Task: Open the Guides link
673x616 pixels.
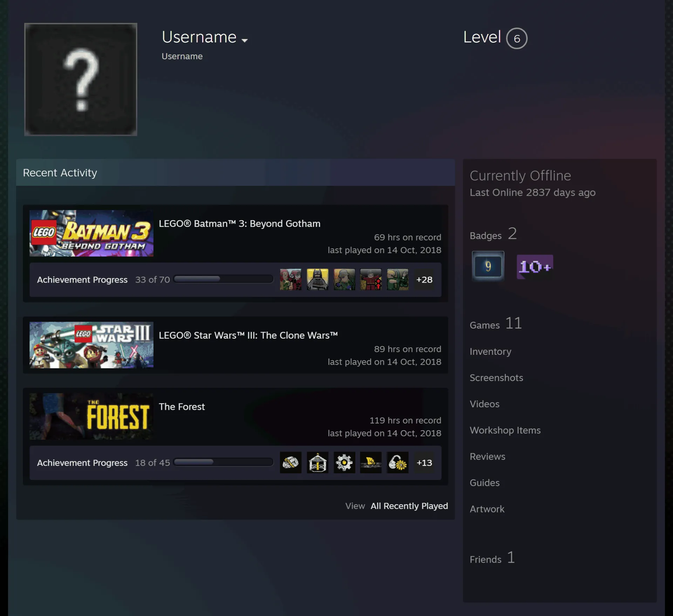Action: (x=484, y=483)
